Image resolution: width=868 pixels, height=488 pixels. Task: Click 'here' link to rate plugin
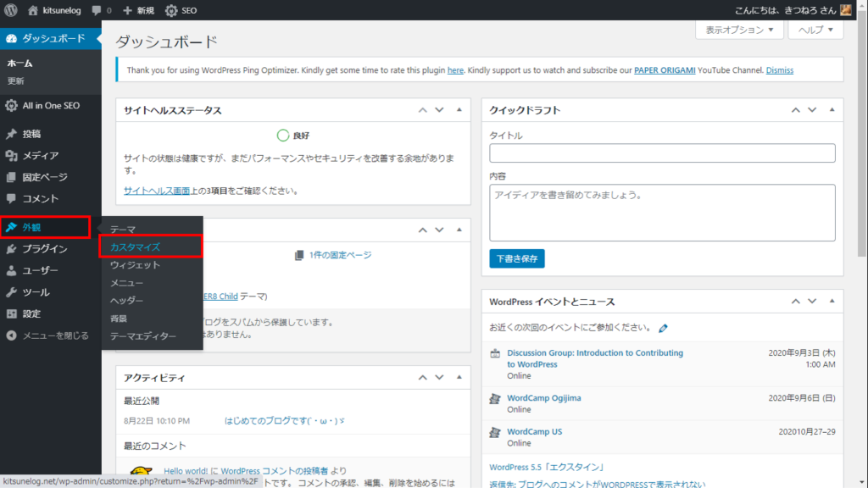coord(455,70)
